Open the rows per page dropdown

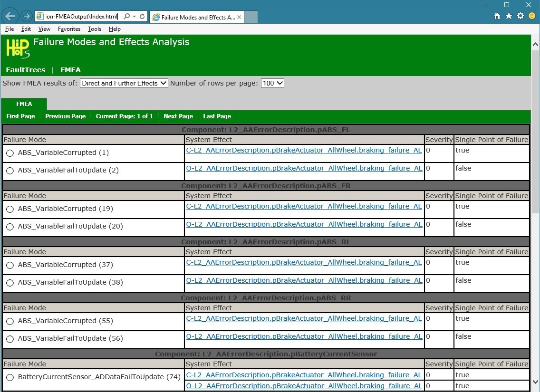[272, 83]
